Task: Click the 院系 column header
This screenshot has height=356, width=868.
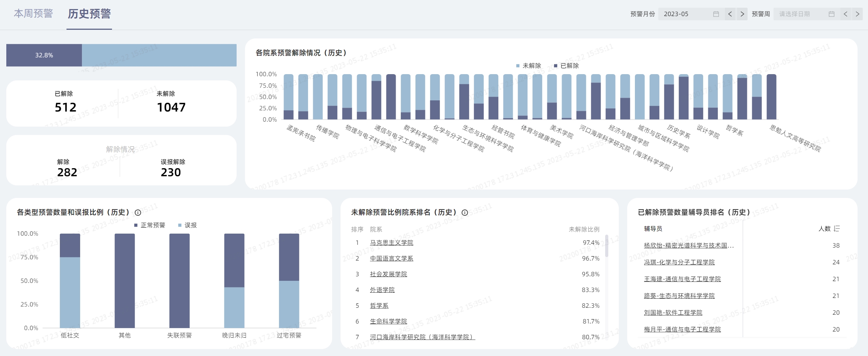Action: point(376,229)
